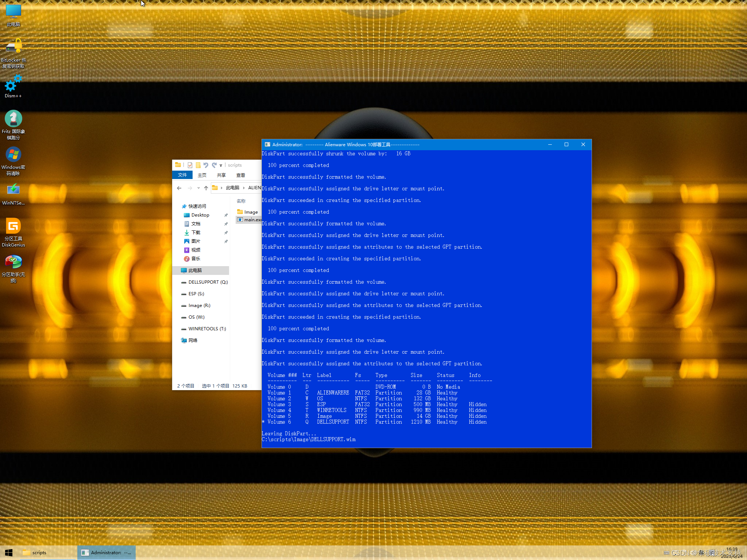Expand breadcrumb chevron after 此电脑
This screenshot has height=560, width=747.
click(x=244, y=188)
